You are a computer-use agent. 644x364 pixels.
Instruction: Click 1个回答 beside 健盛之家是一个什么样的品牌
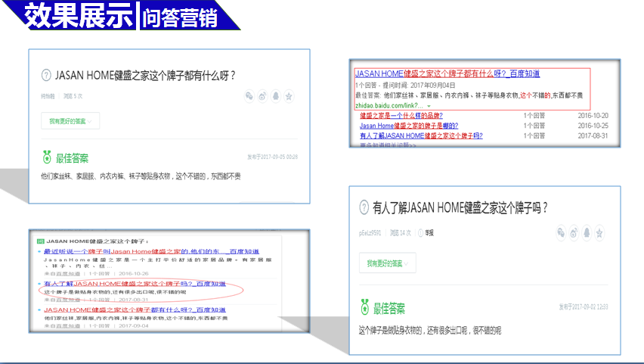tap(534, 116)
